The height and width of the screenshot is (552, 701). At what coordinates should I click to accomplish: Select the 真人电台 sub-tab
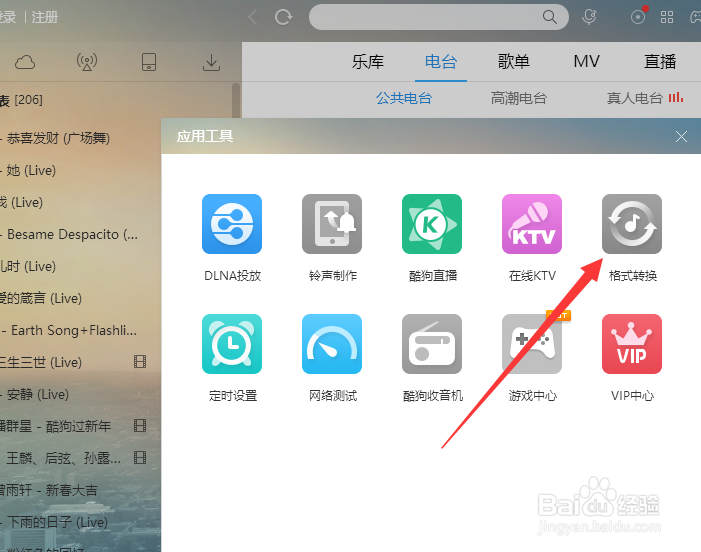tap(634, 98)
